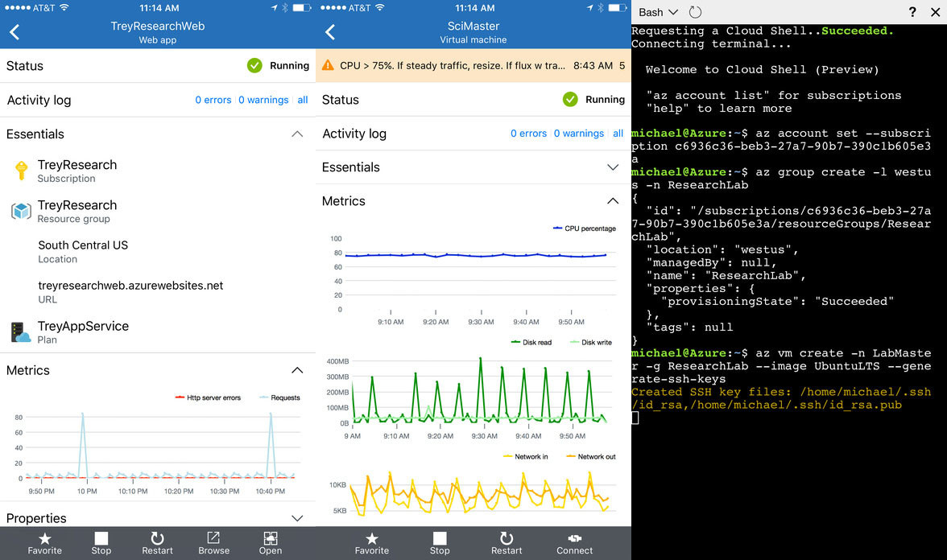Open TreyResearchWeb in external app

(271, 543)
